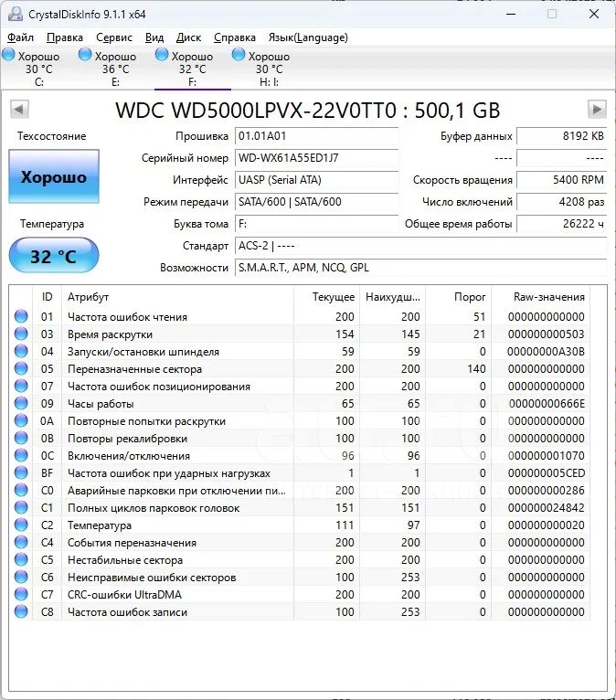The height and width of the screenshot is (700, 616).
Task: Select row Частота ошибок записи
Action: pos(300,612)
